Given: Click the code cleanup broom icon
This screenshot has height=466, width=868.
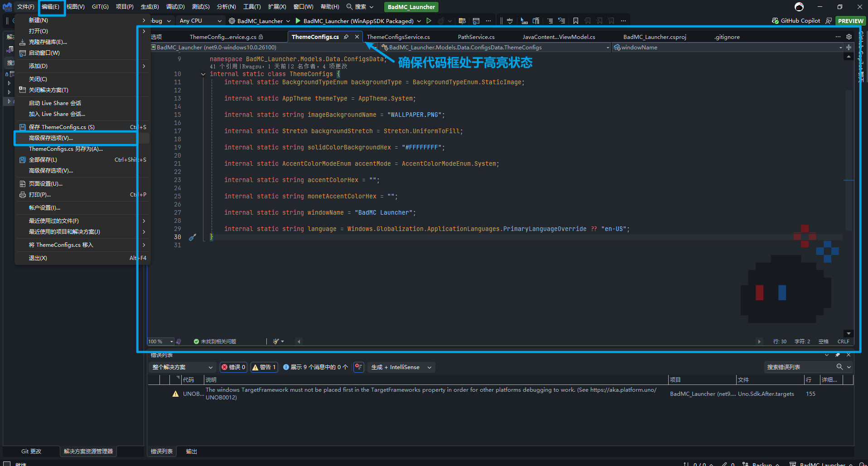Looking at the screenshot, I should click(276, 341).
